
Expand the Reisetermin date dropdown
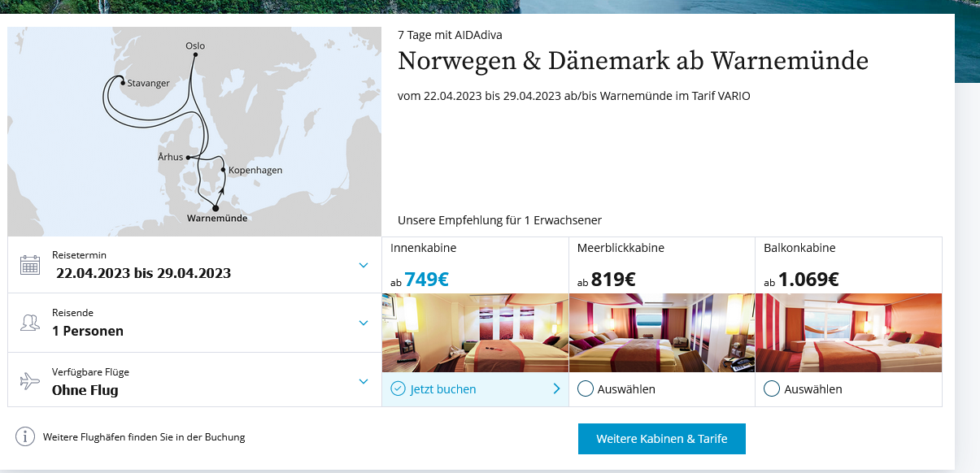(x=364, y=265)
